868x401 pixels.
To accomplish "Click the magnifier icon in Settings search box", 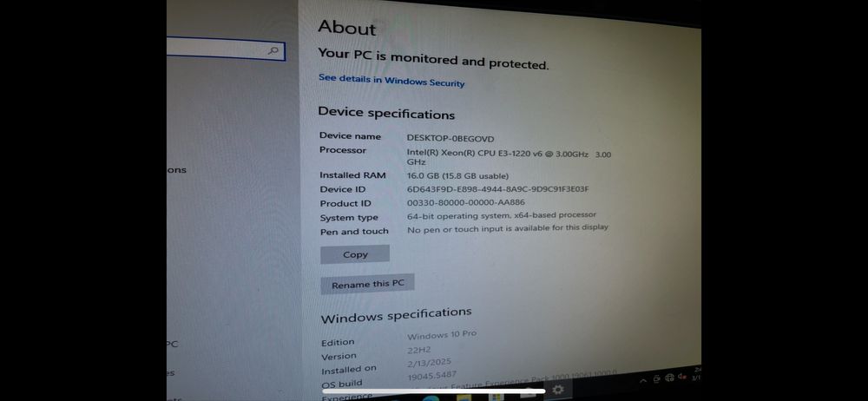I will point(273,51).
